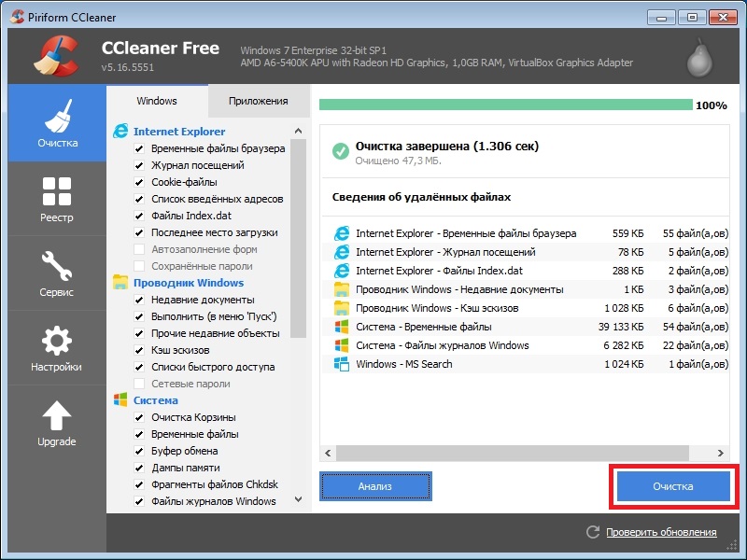
Task: Toggle the Очистка Корзины checkbox
Action: (139, 417)
